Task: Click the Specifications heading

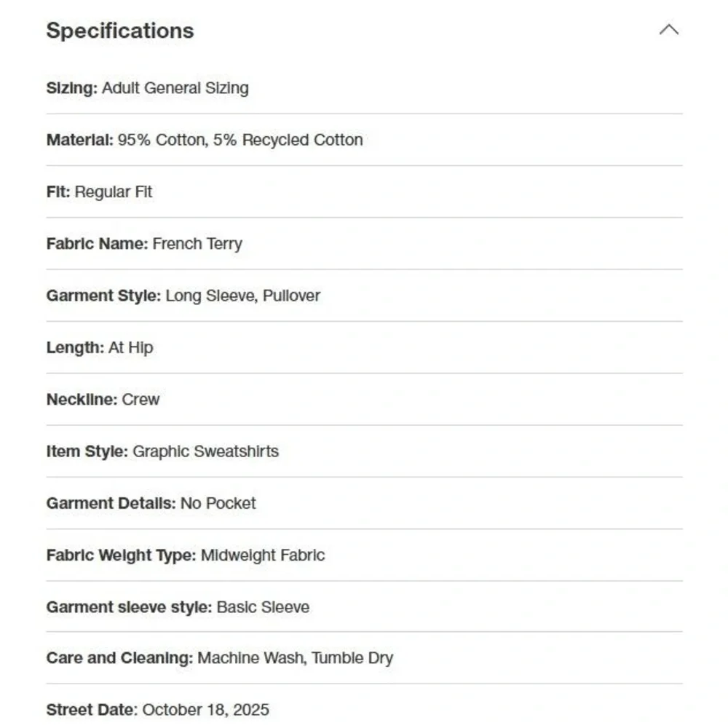Action: [120, 31]
